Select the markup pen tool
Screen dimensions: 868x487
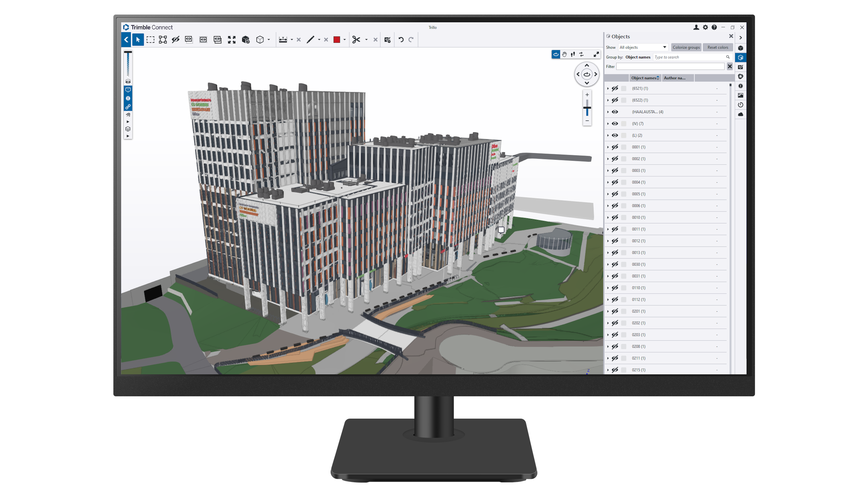pyautogui.click(x=311, y=40)
